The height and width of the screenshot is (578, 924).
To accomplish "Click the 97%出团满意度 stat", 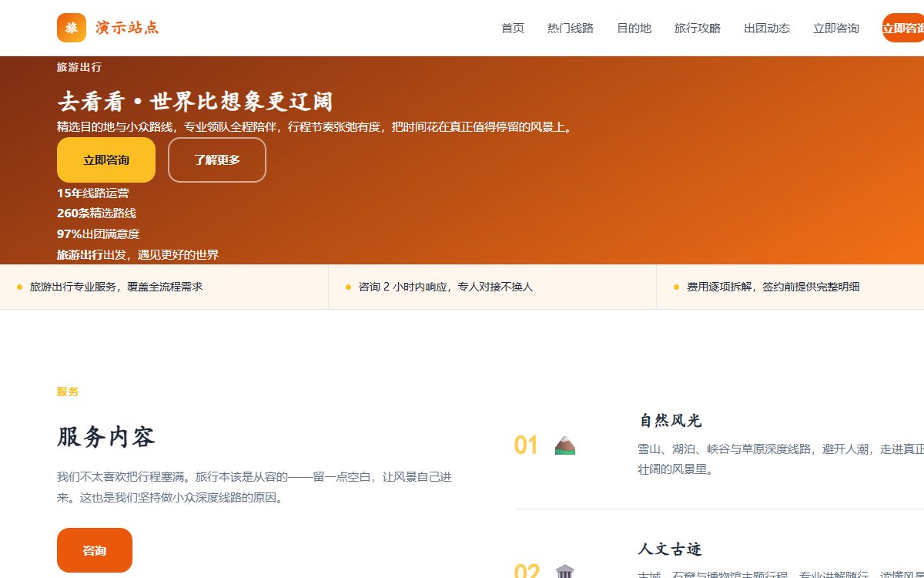I will pos(99,234).
